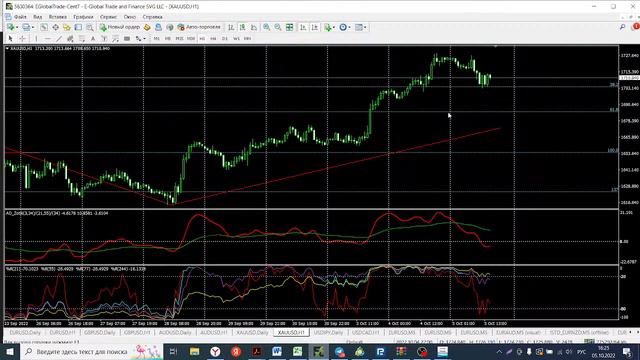Open the Файл menu

20,17
